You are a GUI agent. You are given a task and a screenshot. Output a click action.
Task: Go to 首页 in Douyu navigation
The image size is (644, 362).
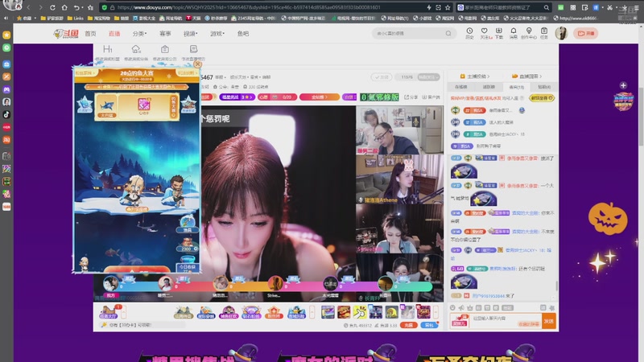click(x=90, y=34)
